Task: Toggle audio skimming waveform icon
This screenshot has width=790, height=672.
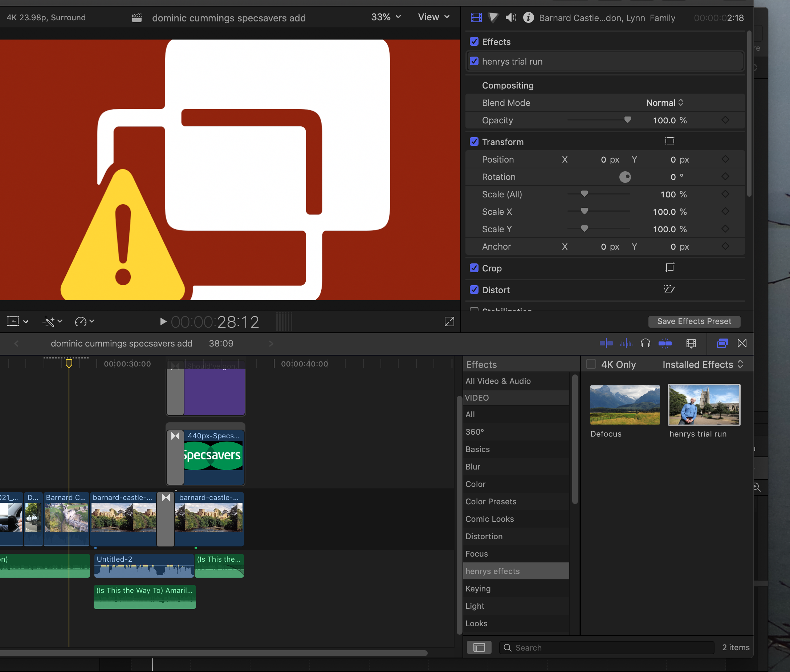Action: 626,344
